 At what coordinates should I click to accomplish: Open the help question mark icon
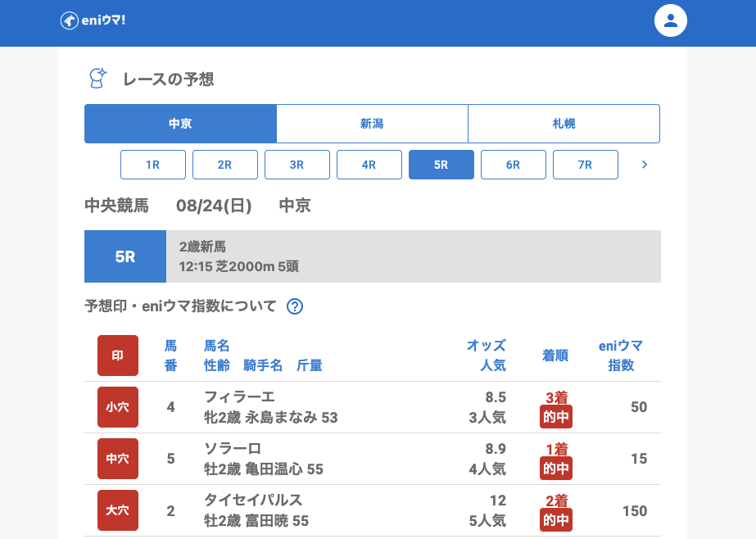[295, 306]
